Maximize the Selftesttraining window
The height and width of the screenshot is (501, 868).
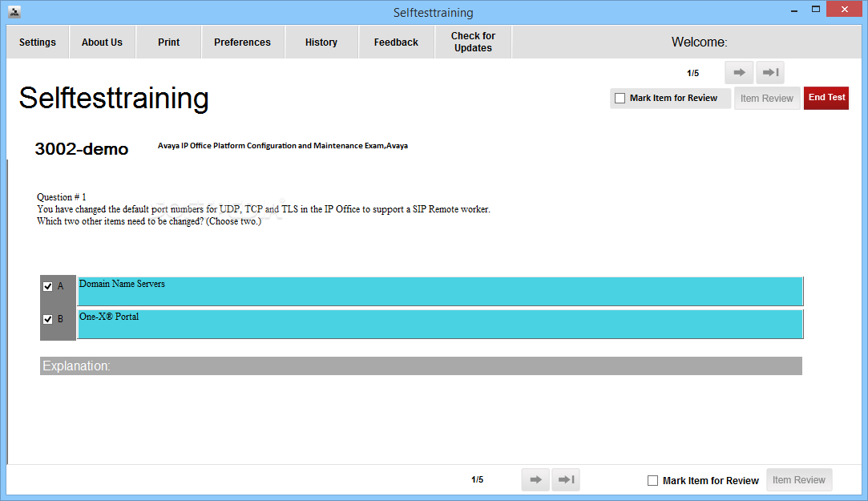pyautogui.click(x=815, y=10)
